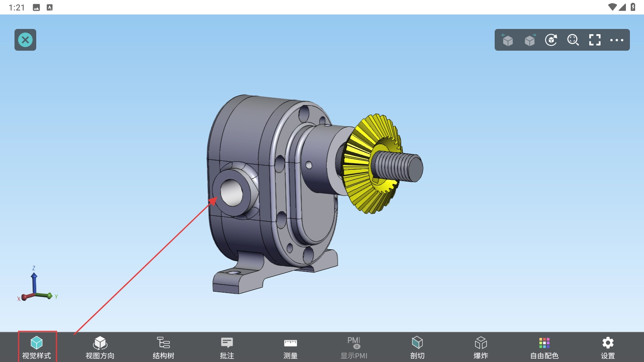Go to next view with right-arrow cube
Image resolution: width=644 pixels, height=362 pixels.
pos(530,40)
